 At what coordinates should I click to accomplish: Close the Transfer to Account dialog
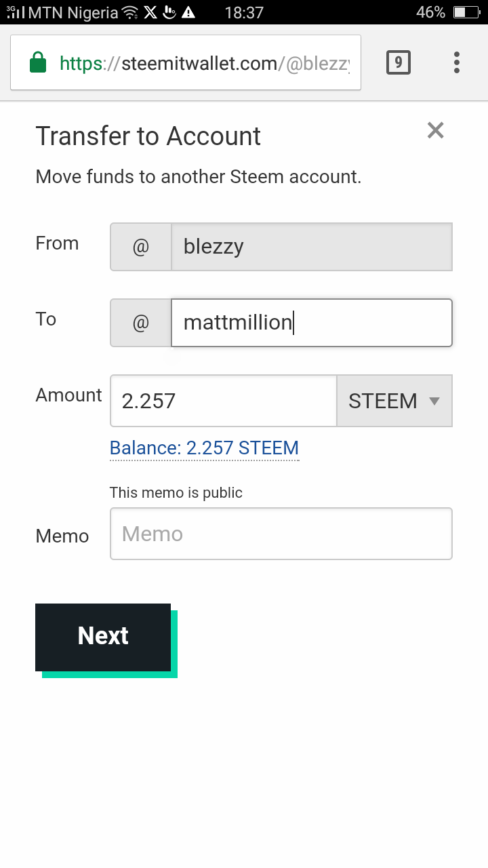pyautogui.click(x=435, y=130)
